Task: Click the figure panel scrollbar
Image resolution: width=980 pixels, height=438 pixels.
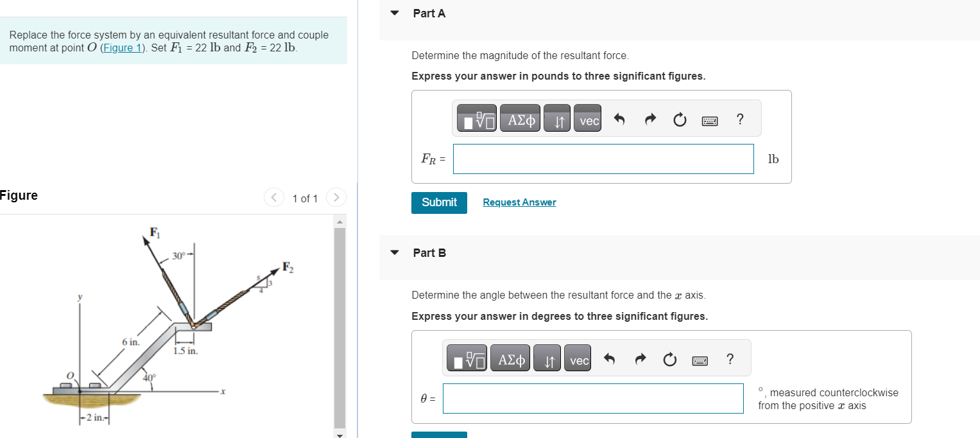Action: [x=340, y=321]
